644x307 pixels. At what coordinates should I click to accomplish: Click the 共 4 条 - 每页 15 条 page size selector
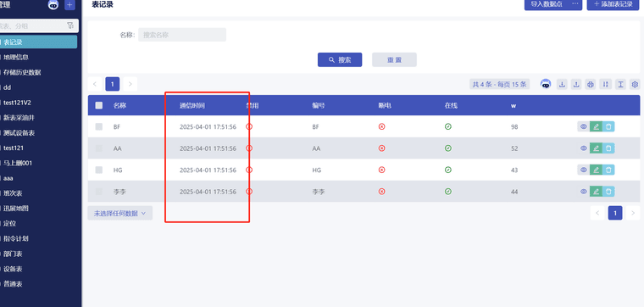[x=499, y=84]
